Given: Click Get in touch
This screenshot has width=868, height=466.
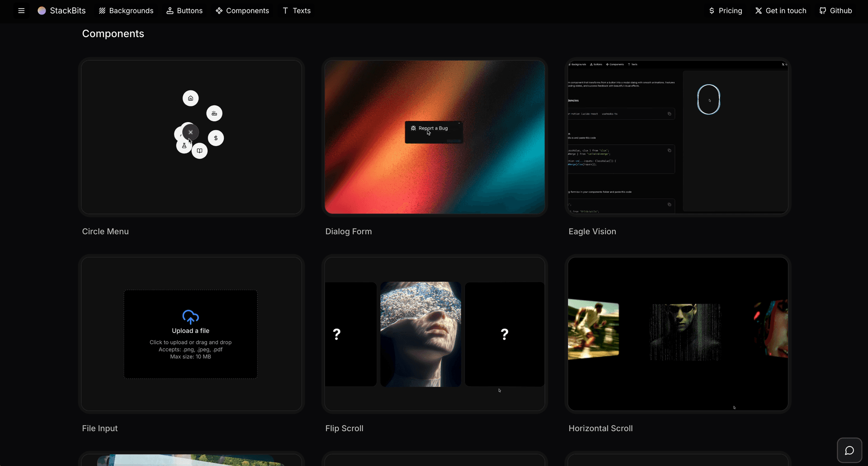Looking at the screenshot, I should 781,10.
